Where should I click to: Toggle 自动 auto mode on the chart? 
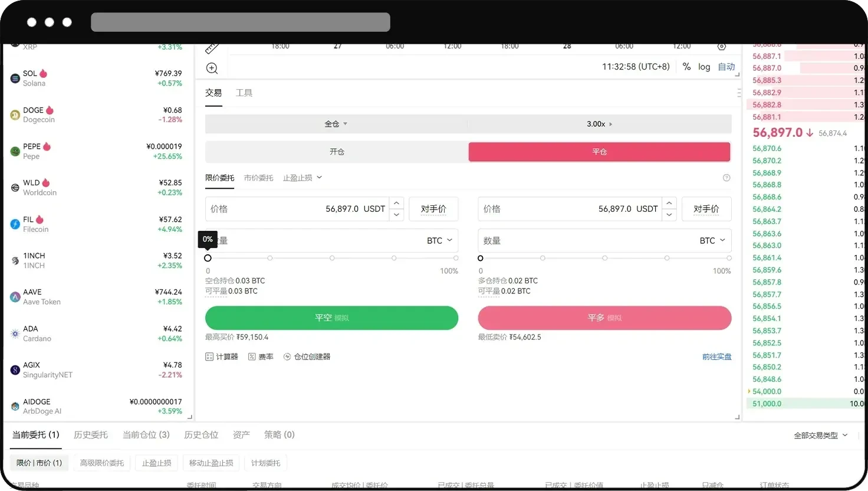[726, 67]
